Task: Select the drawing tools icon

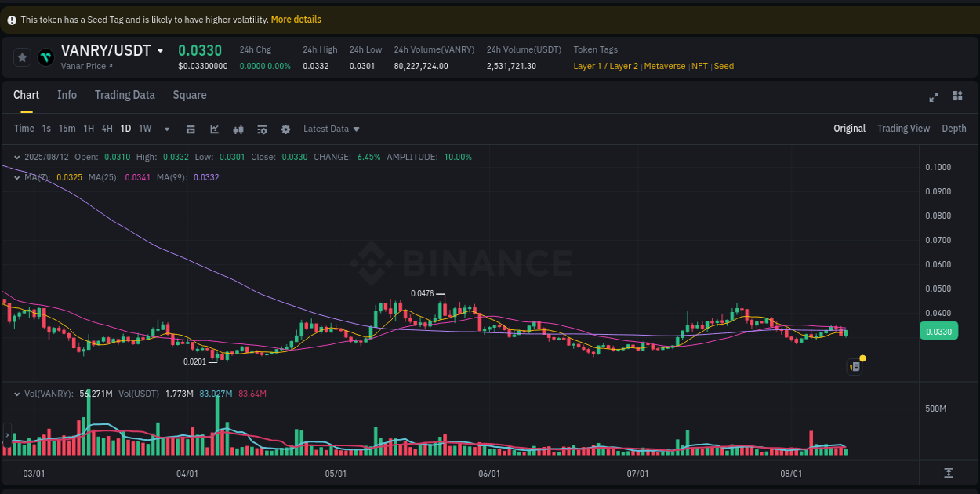Action: coord(214,129)
